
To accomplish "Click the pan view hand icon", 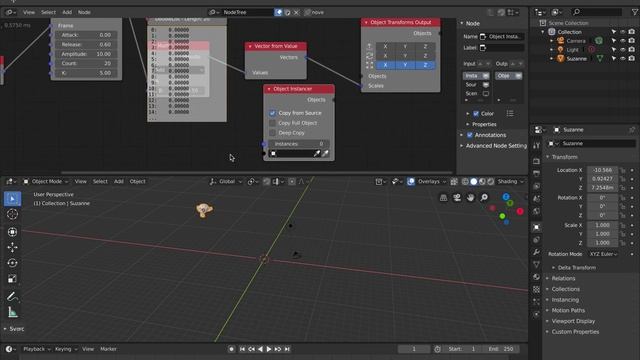I will click(470, 198).
